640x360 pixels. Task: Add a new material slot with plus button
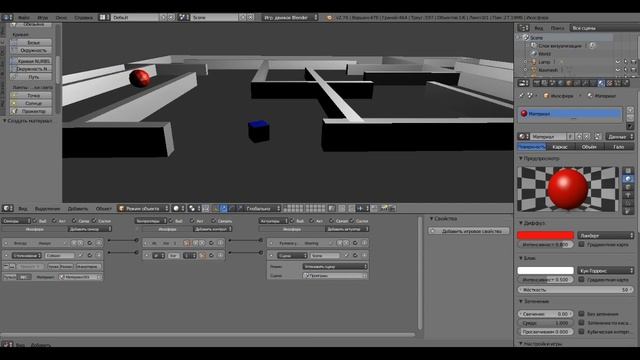pyautogui.click(x=630, y=110)
